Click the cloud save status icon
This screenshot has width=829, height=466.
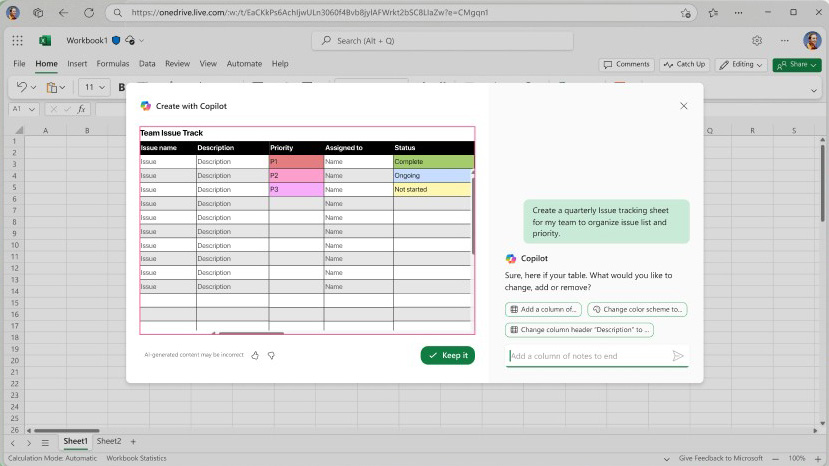click(x=130, y=40)
